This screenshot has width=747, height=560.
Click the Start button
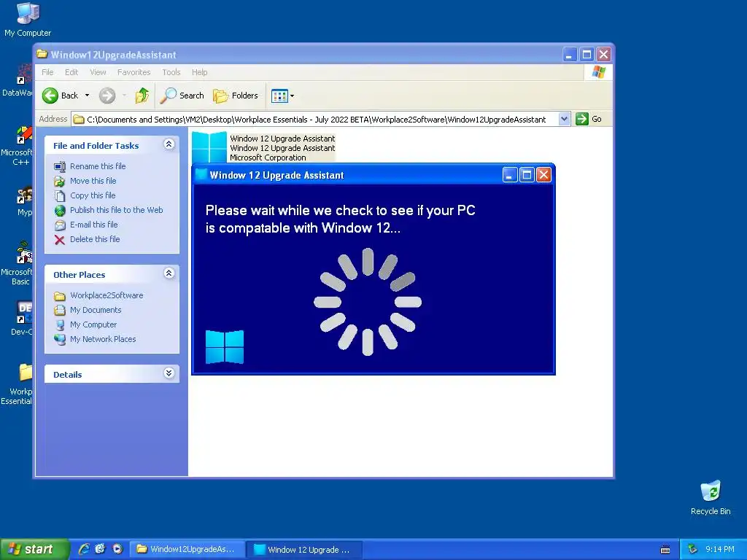pyautogui.click(x=35, y=549)
